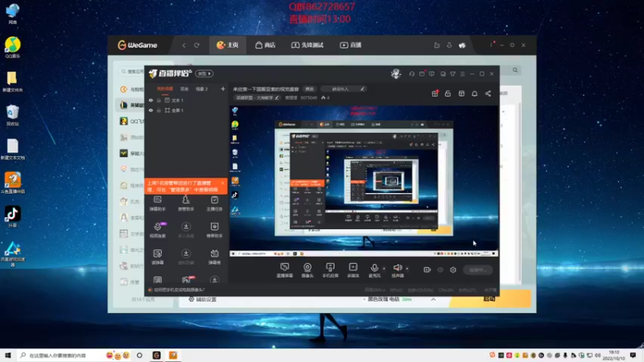
Task: Open 辅助设置 in WeGame bottom bar
Action: click(203, 299)
